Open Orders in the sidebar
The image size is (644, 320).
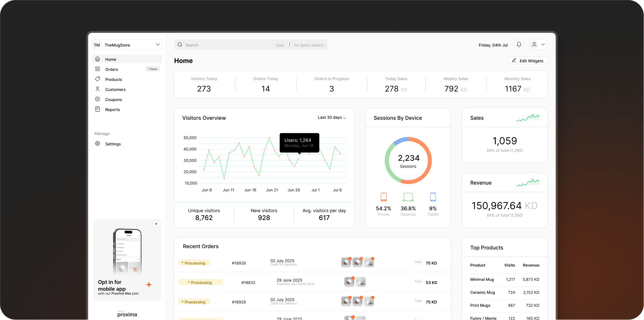tap(127, 69)
